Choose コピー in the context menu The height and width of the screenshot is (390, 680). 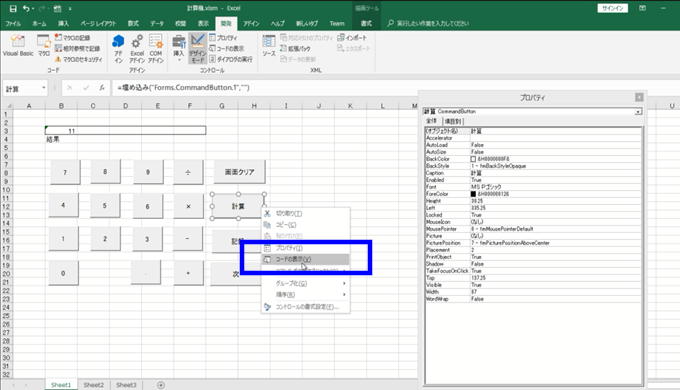305,225
